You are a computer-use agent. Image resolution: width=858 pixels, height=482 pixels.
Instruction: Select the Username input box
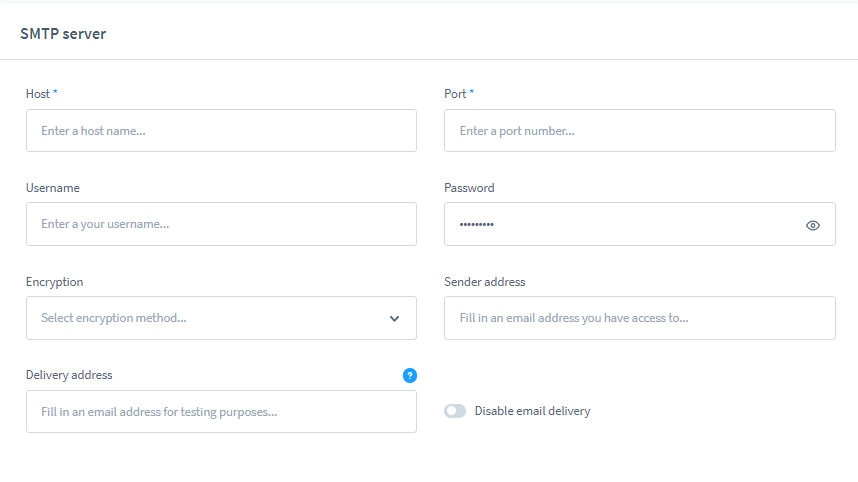(x=221, y=224)
